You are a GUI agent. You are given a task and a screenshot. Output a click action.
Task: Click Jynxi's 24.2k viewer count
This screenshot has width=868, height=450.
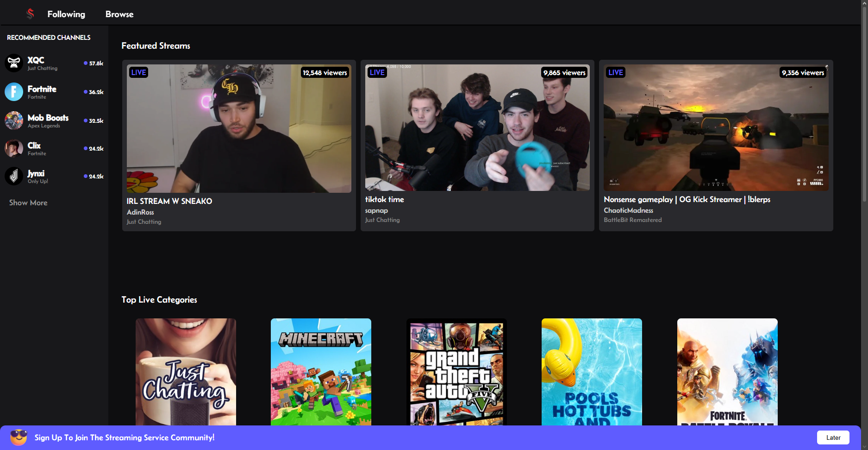pyautogui.click(x=94, y=176)
